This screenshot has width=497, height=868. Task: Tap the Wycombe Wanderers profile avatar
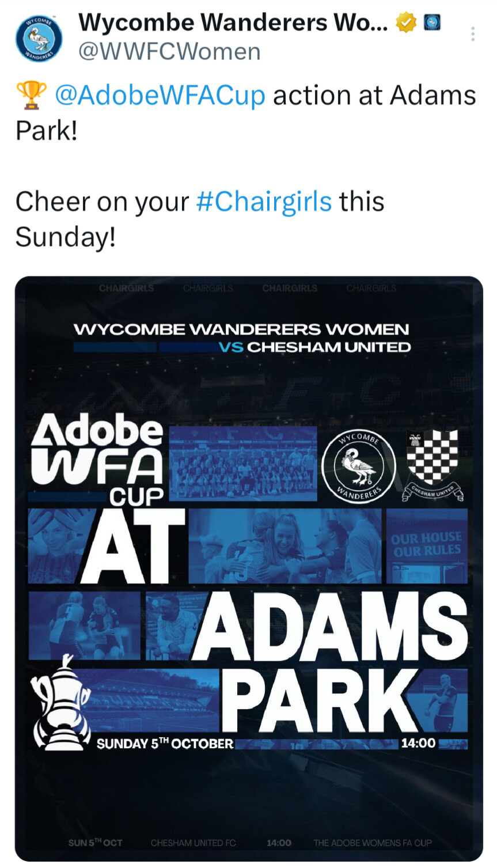39,38
